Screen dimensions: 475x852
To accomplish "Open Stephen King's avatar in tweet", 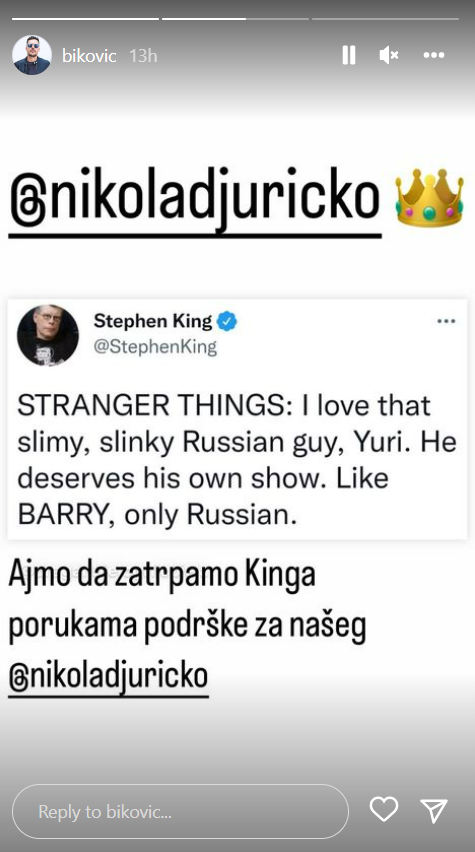I will tap(48, 335).
